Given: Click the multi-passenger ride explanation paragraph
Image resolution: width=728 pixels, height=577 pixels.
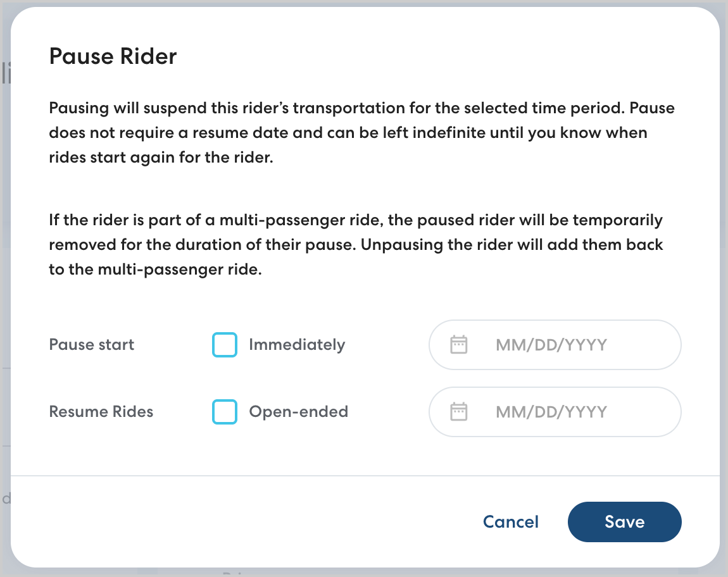Looking at the screenshot, I should point(355,245).
